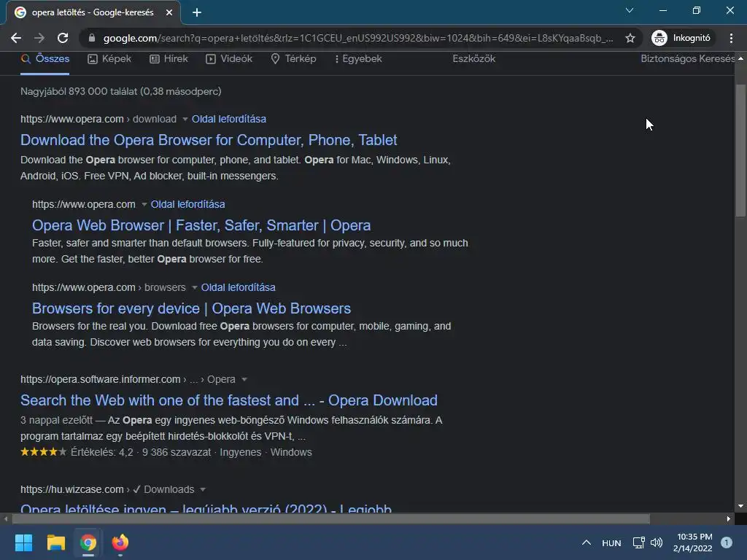Click the scroll down arrow

point(740,506)
